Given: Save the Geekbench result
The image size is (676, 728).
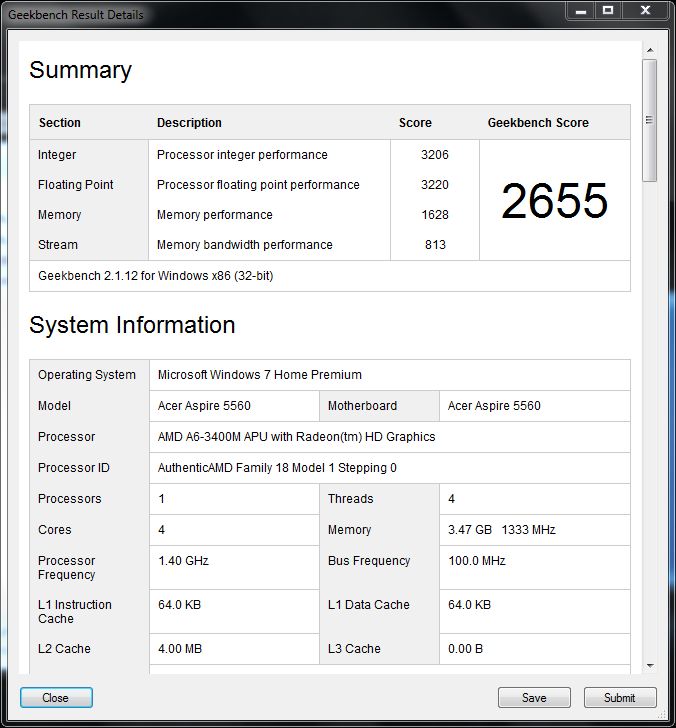Looking at the screenshot, I should 534,697.
